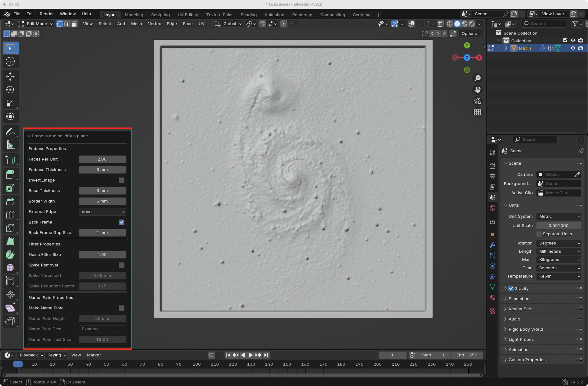Open the Mesh menu
This screenshot has width=588, height=386.
point(136,24)
